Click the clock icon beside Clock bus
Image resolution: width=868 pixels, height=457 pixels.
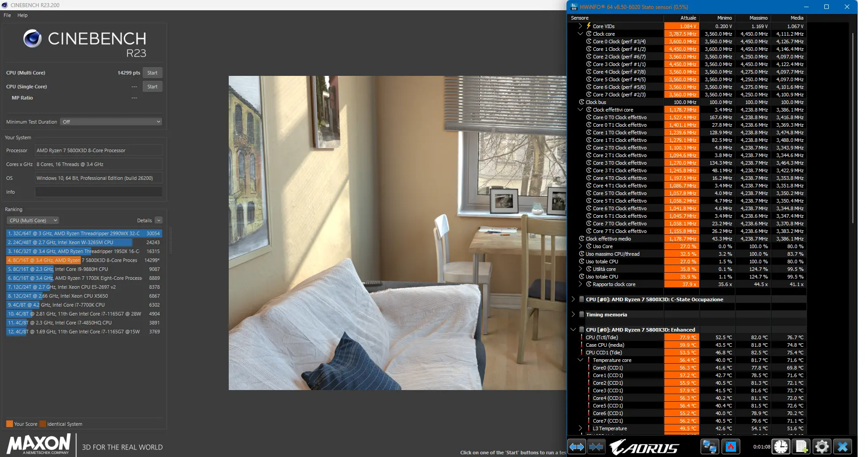[x=582, y=102]
